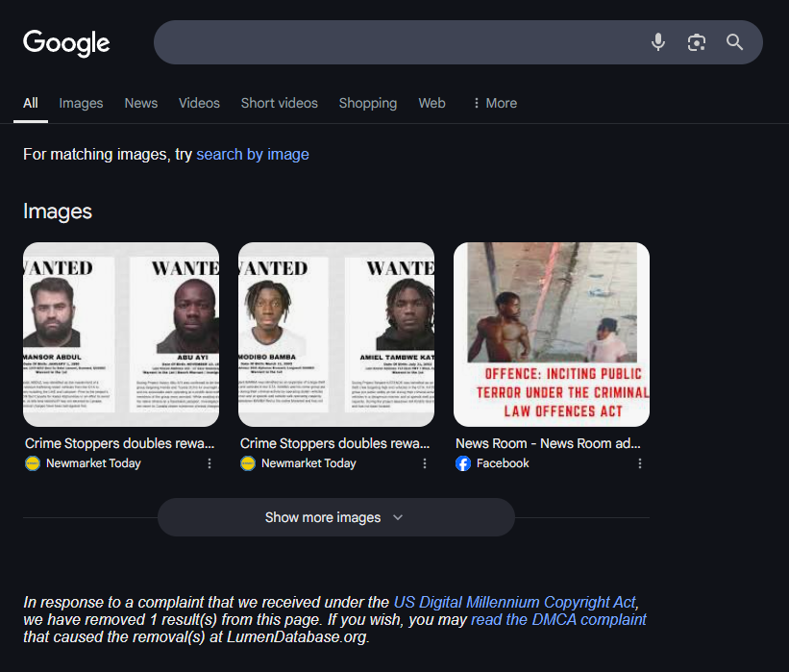Open the News Room result title
The height and width of the screenshot is (672, 789).
tap(548, 443)
